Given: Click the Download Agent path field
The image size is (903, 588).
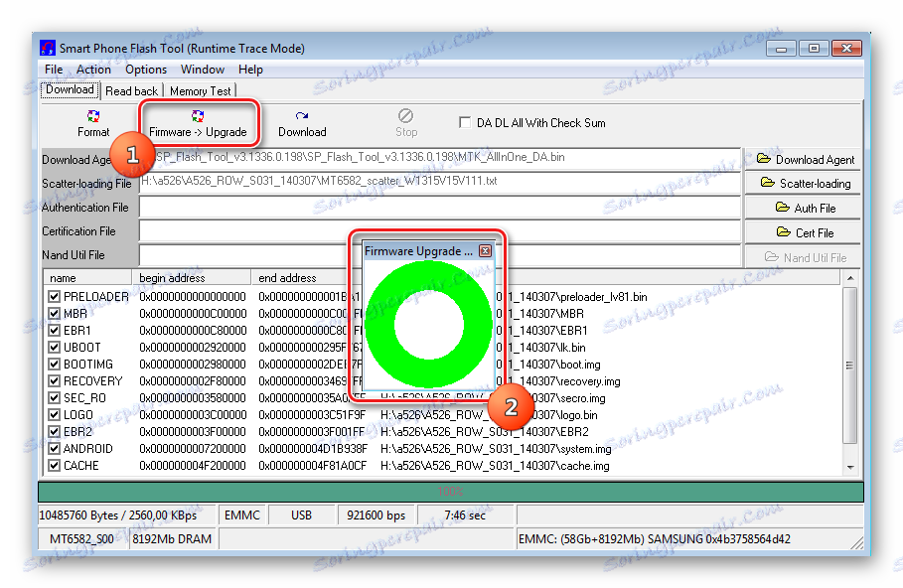Looking at the screenshot, I should pyautogui.click(x=440, y=158).
